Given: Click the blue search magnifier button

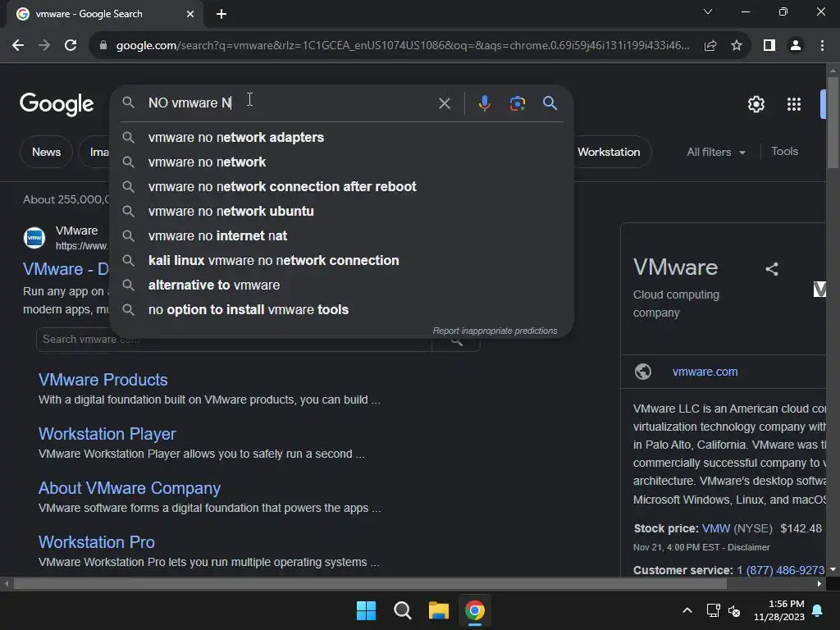Looking at the screenshot, I should [x=550, y=103].
